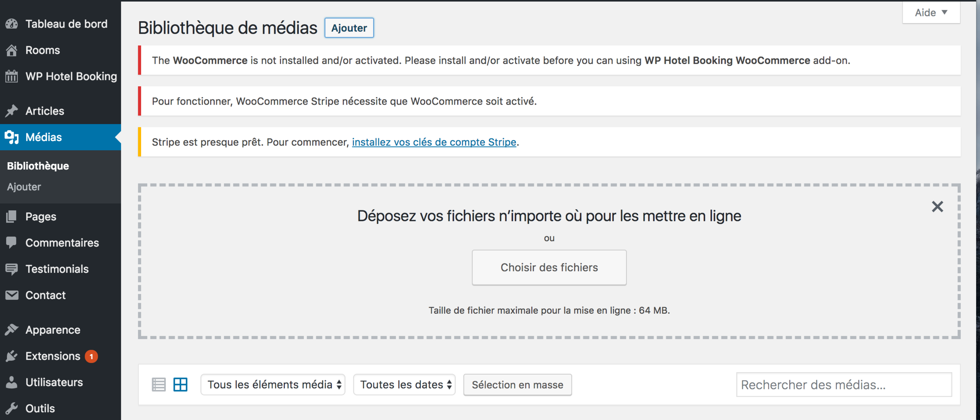
Task: Open the Toutes les dates filter
Action: [x=404, y=385]
